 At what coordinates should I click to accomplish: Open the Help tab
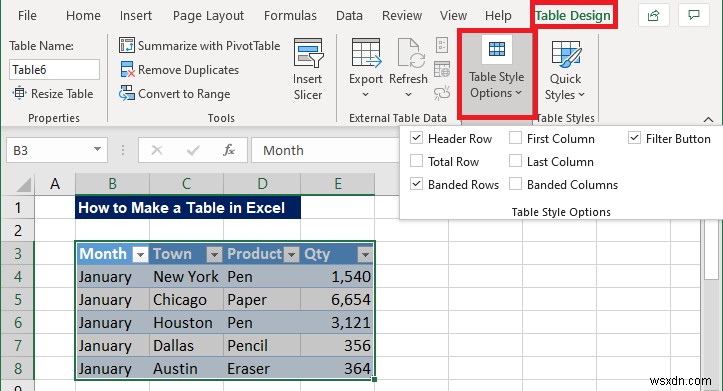pyautogui.click(x=498, y=16)
